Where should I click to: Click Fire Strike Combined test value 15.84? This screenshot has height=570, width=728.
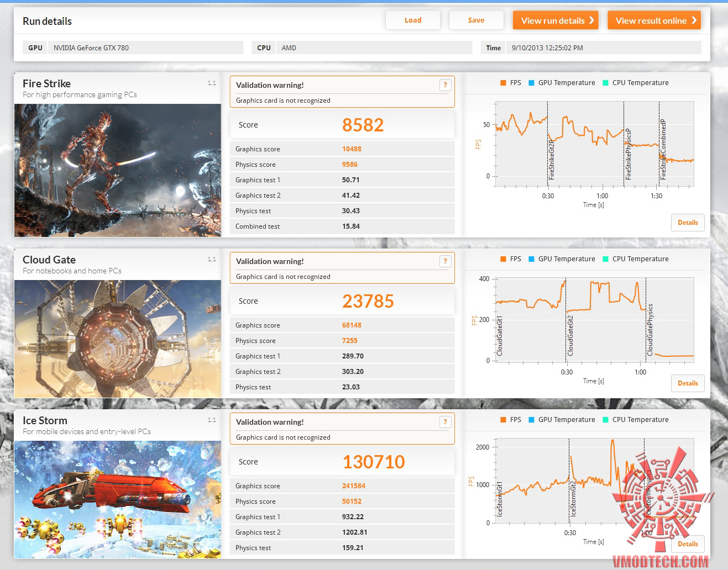click(351, 226)
